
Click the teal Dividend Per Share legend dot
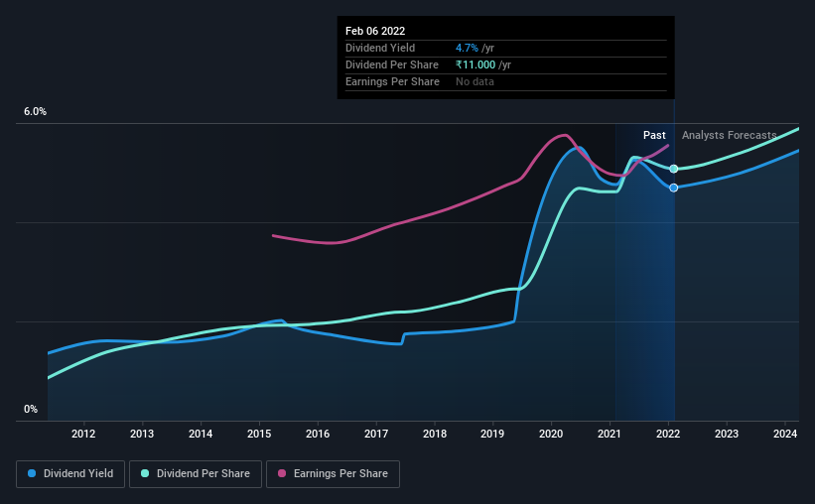pyautogui.click(x=145, y=473)
